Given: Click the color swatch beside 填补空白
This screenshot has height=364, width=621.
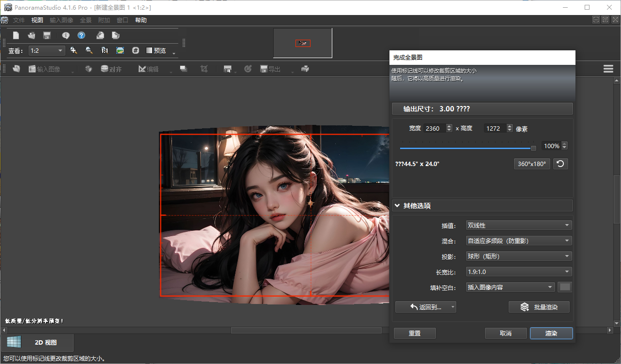Looking at the screenshot, I should 565,287.
